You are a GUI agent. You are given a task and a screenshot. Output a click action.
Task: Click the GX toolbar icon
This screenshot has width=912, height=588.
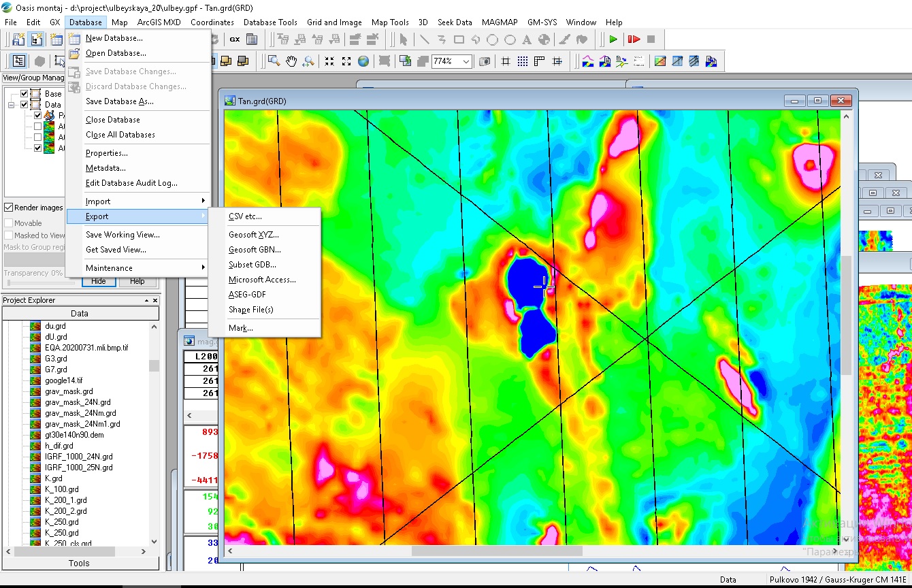pos(234,39)
